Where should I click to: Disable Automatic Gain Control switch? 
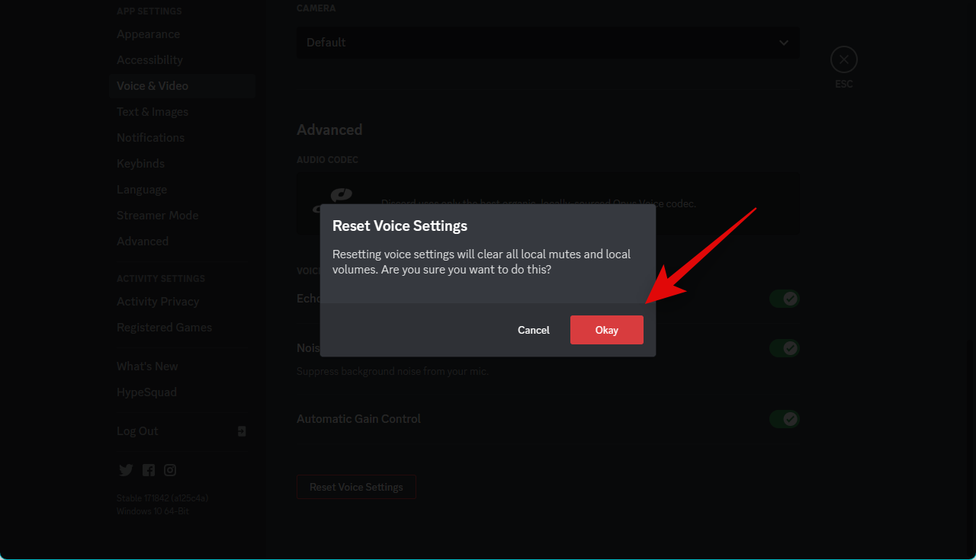pyautogui.click(x=784, y=419)
